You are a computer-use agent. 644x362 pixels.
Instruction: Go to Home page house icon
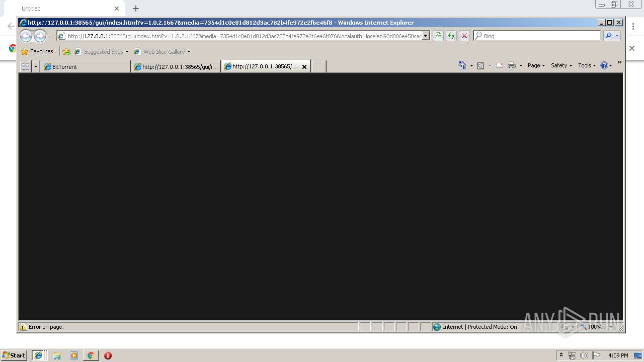tap(462, 65)
